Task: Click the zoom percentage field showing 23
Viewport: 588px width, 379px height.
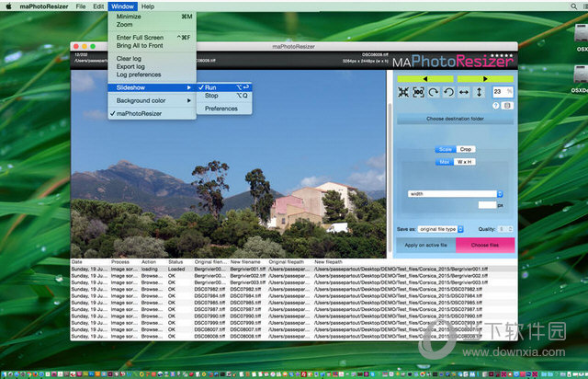Action: click(503, 92)
